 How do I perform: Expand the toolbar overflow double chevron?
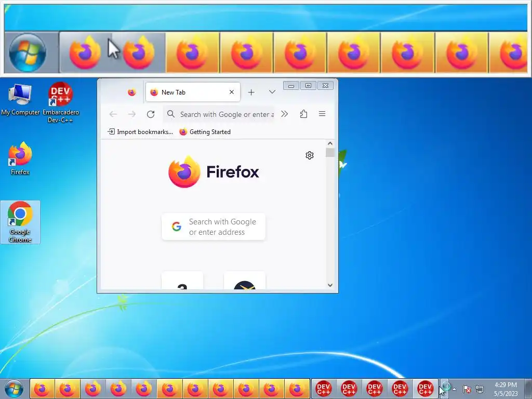point(284,114)
